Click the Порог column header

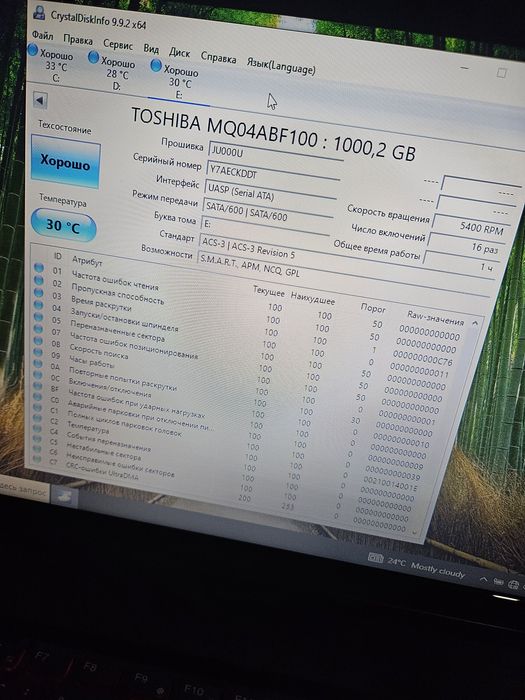(x=373, y=308)
